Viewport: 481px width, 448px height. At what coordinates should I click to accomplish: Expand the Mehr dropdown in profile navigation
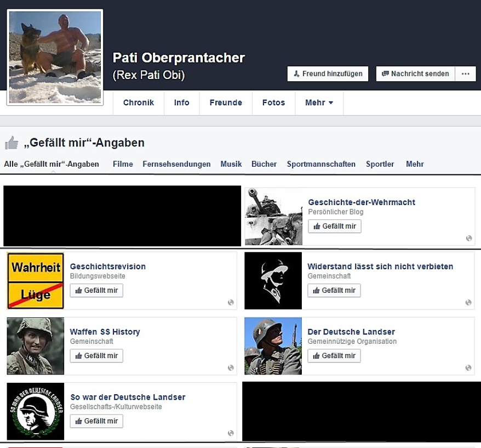click(x=319, y=103)
